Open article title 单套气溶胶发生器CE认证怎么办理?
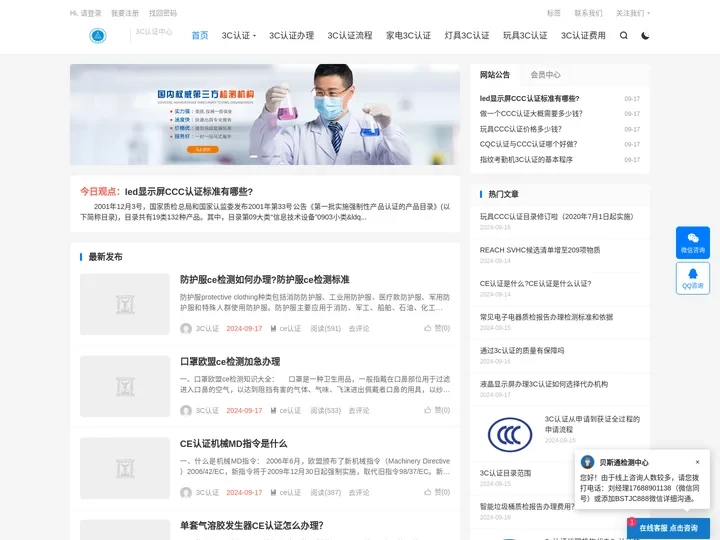The width and height of the screenshot is (720, 540). click(x=252, y=525)
